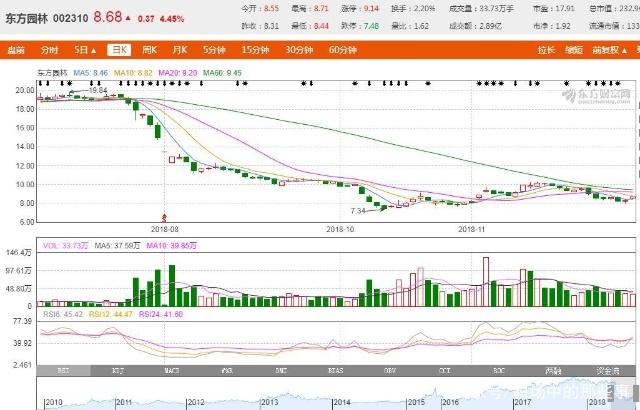
Task: Click the current price 8.68
Action: coord(108,17)
